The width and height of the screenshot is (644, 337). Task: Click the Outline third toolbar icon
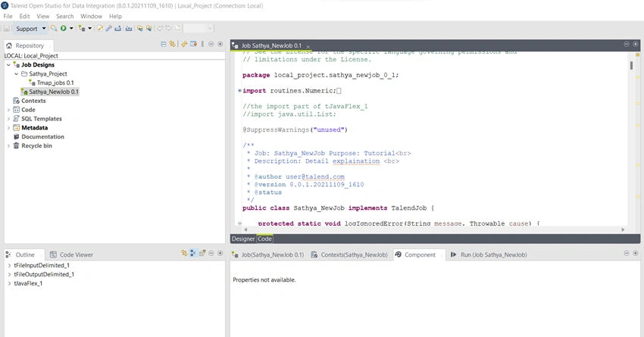point(202,253)
